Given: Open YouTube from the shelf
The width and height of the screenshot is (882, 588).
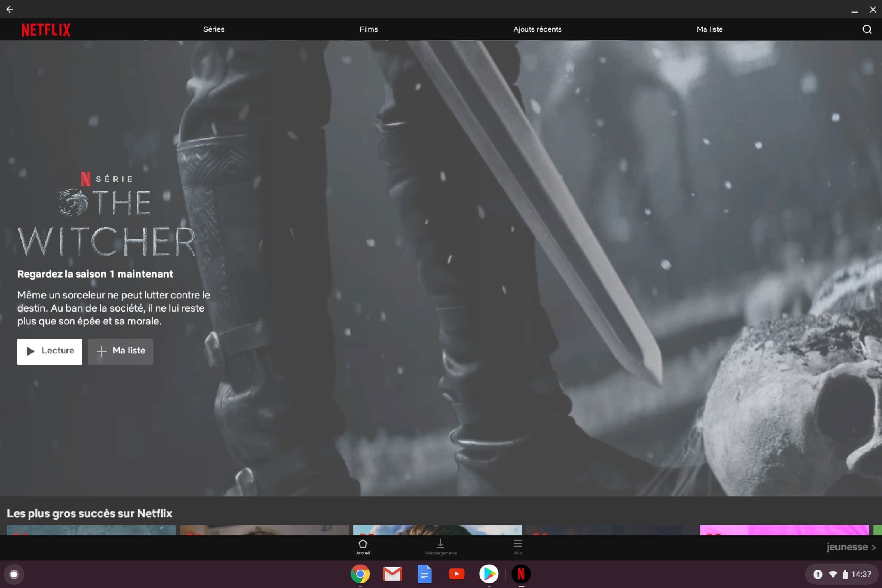Looking at the screenshot, I should tap(457, 574).
